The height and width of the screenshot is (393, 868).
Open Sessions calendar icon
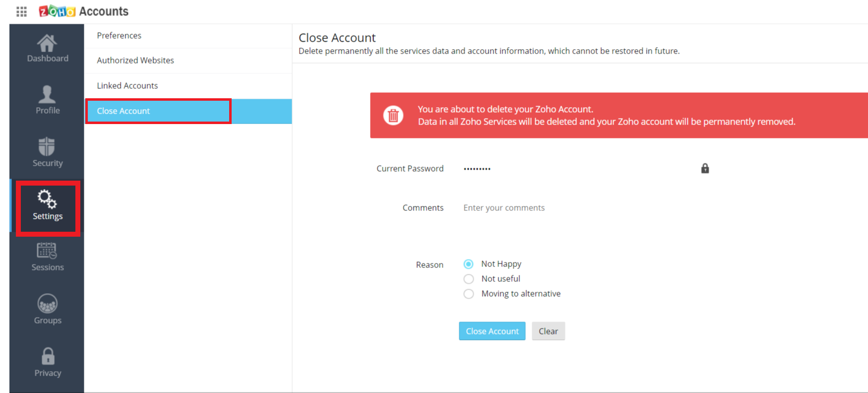pos(47,251)
